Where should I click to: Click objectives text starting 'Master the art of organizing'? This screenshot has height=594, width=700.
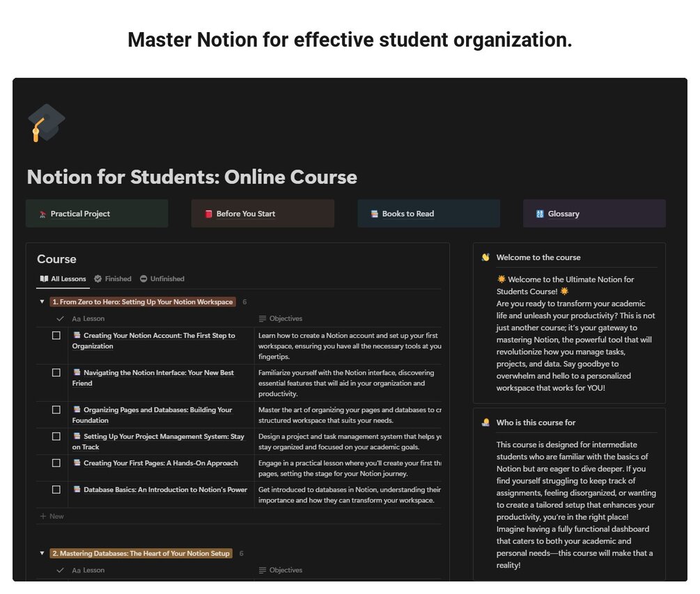pyautogui.click(x=350, y=414)
